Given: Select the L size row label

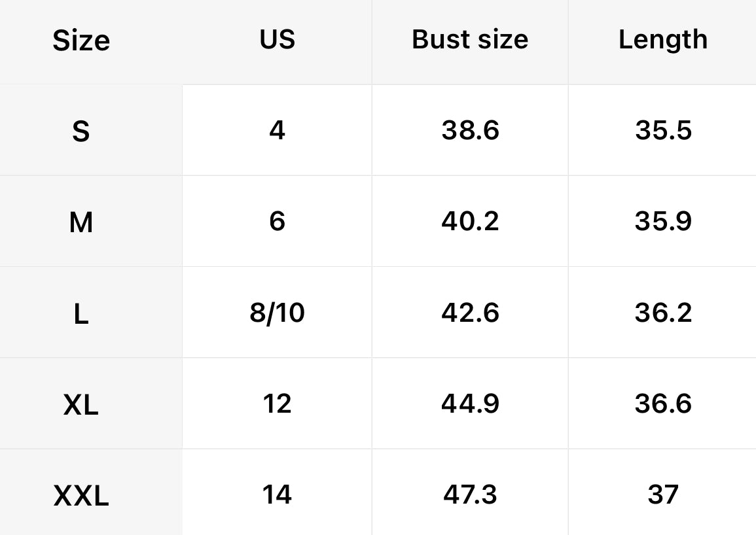Looking at the screenshot, I should coord(81,314).
